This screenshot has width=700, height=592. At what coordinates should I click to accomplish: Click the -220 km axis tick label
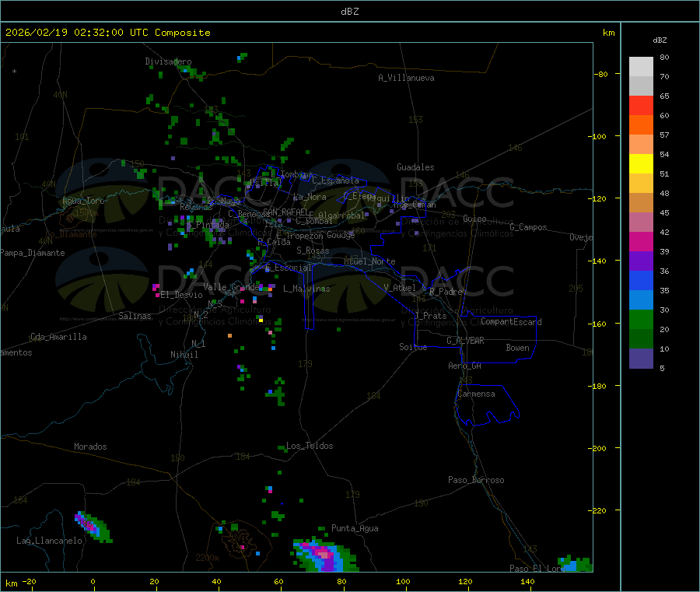tap(597, 511)
